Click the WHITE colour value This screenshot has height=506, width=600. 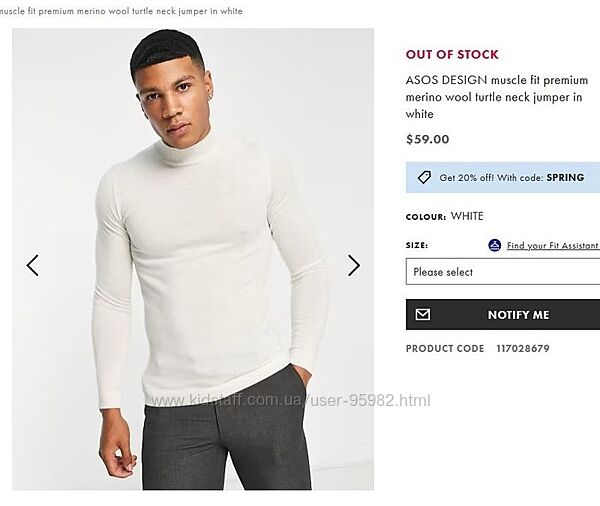point(467,216)
